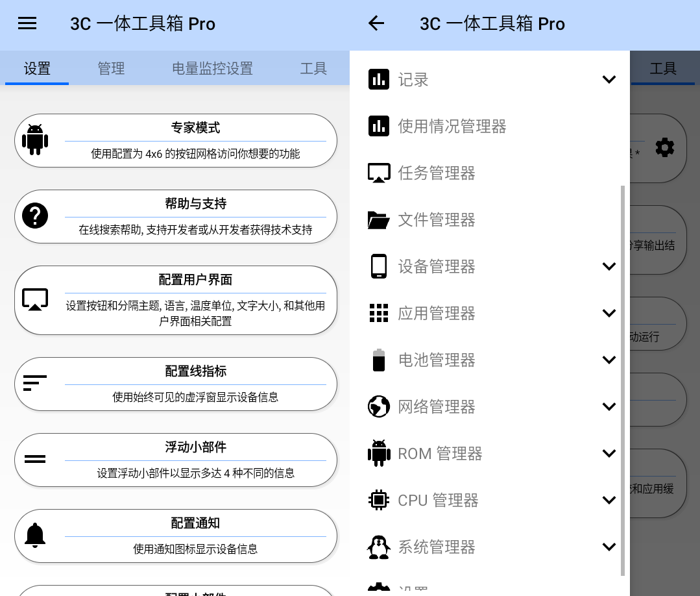The width and height of the screenshot is (700, 596).
Task: Expand the 记录 section chevron
Action: point(609,79)
